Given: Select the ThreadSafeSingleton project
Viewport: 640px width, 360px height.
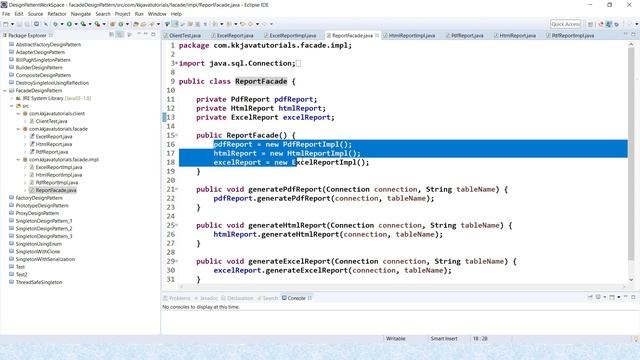Looking at the screenshot, I should 39,282.
